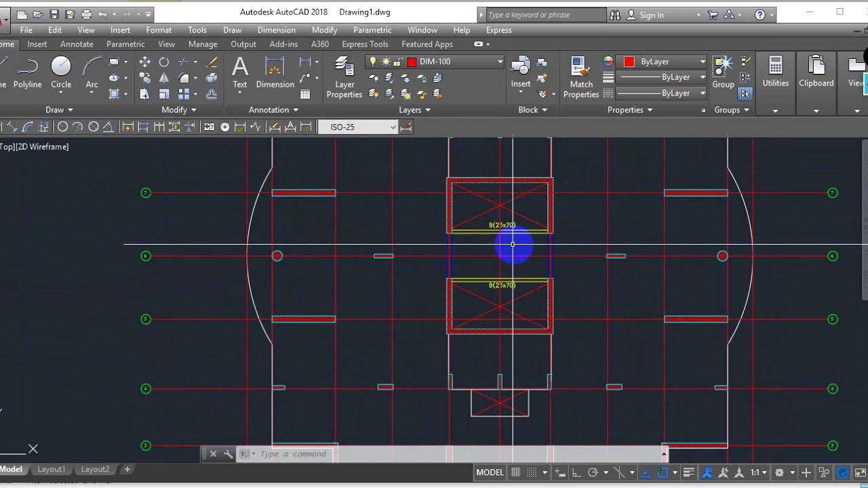
Task: Click the Autodesk App Store cart icon
Action: 712,14
